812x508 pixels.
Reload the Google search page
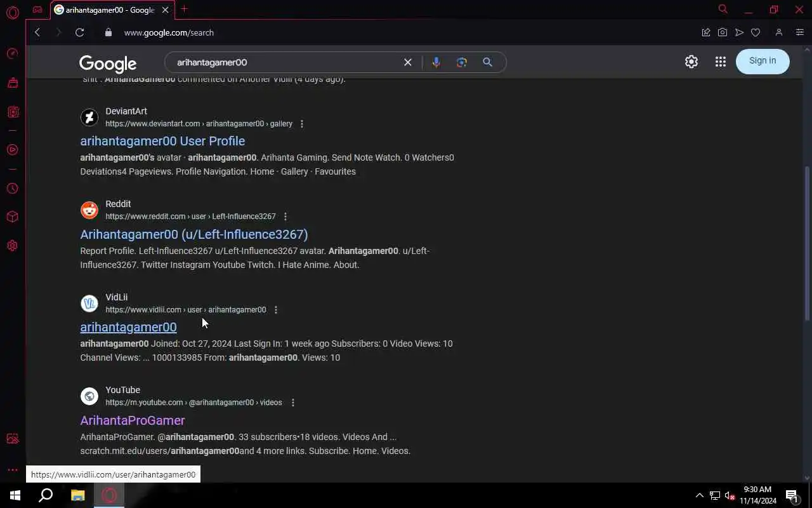pos(79,32)
